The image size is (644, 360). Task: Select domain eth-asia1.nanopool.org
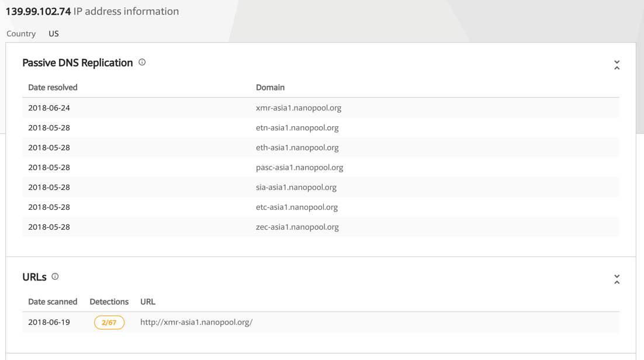pyautogui.click(x=297, y=147)
